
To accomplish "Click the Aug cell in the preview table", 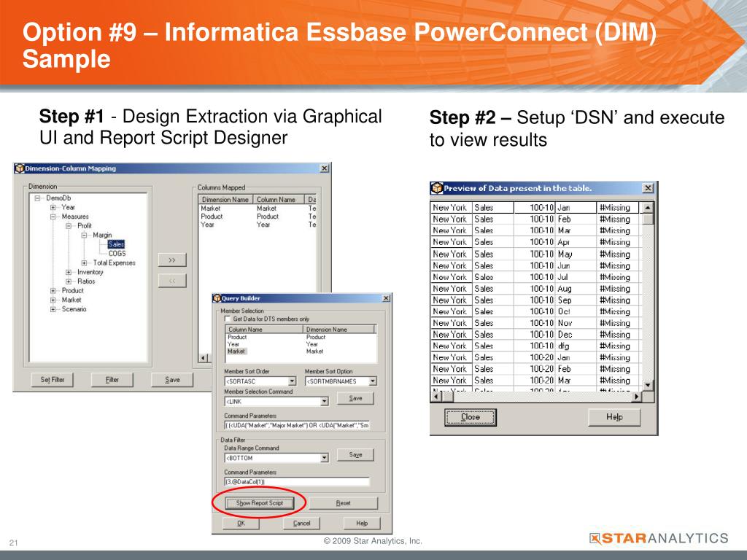I will point(576,289).
